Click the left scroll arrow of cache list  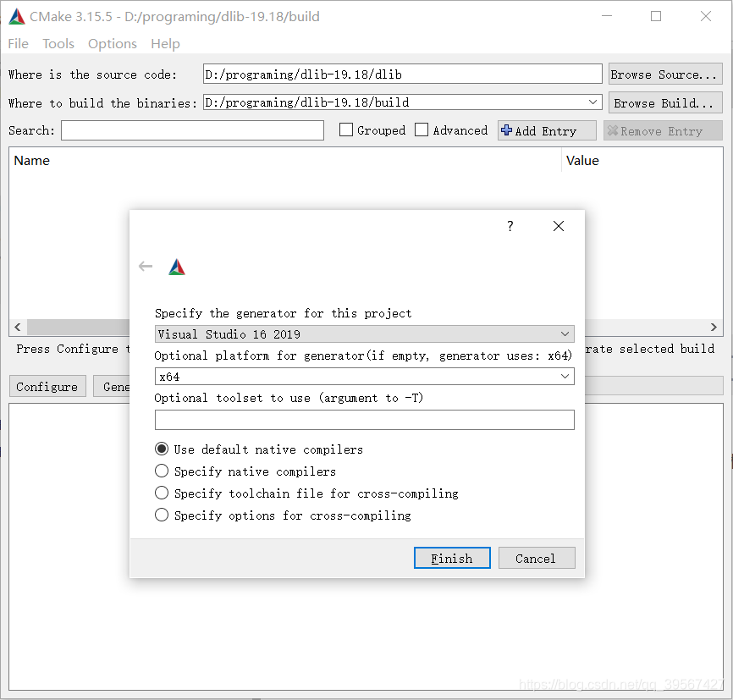coord(18,327)
